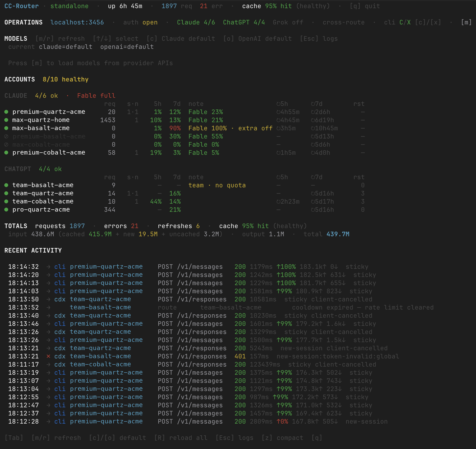Click the green status dot for premium-quartz-acme
The width and height of the screenshot is (476, 449).
pos(6,112)
